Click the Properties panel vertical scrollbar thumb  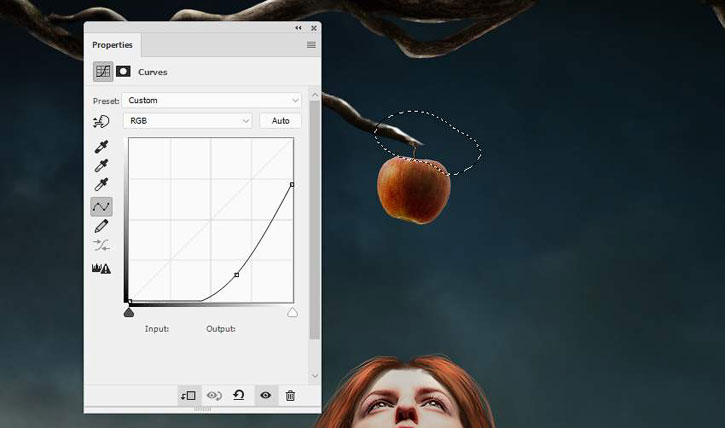point(315,220)
